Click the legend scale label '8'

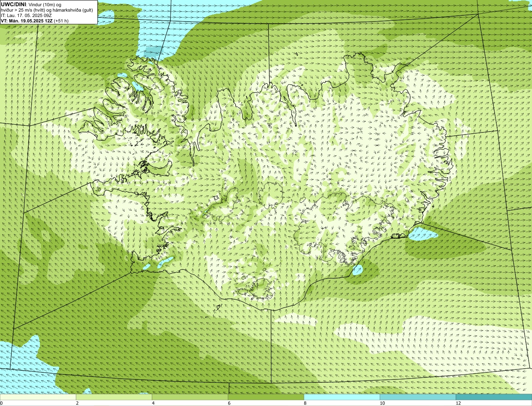point(305,403)
